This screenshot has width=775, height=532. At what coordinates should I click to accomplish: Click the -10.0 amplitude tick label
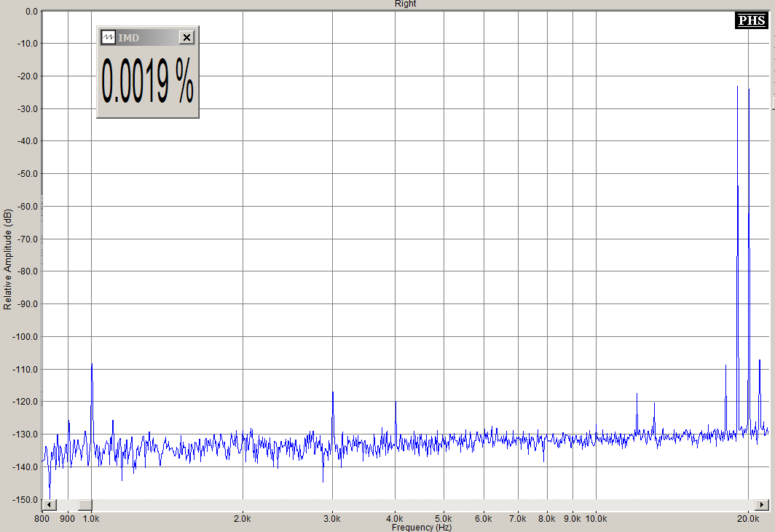coord(28,44)
